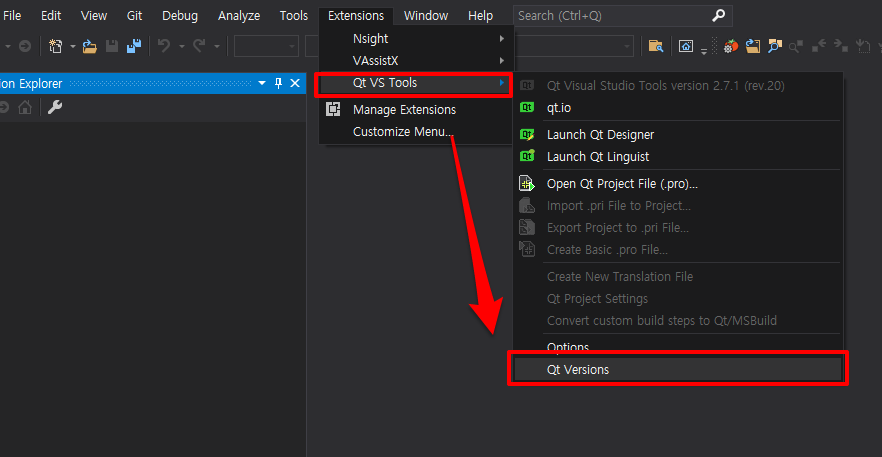The height and width of the screenshot is (457, 882).
Task: Click the Find in Files folder-magnifier icon
Action: point(656,46)
